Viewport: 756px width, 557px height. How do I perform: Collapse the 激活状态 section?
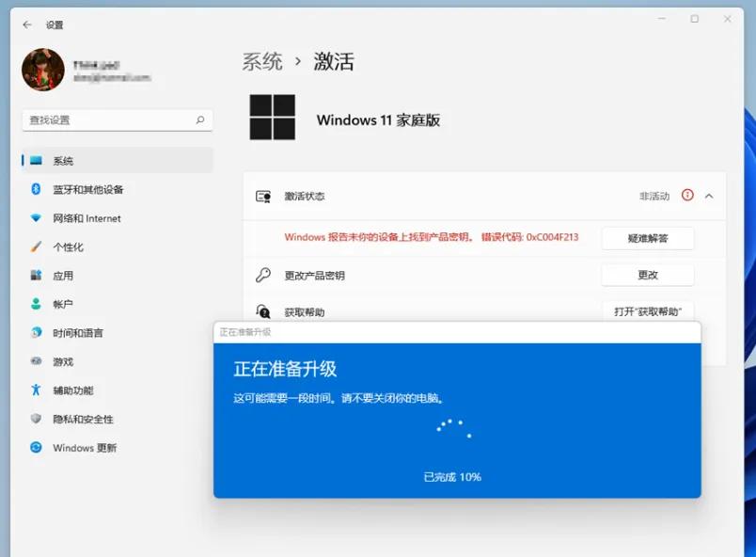(x=708, y=196)
